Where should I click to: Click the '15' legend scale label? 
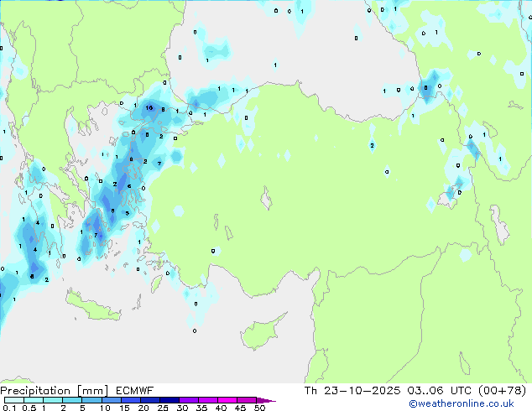coord(124,408)
